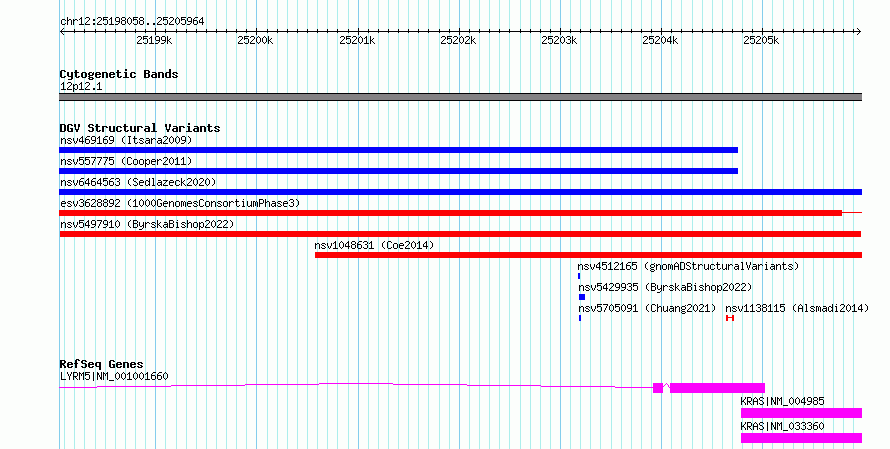This screenshot has width=890, height=449.
Task: Click the KRAS|NM_033360 label
Action: [x=782, y=426]
